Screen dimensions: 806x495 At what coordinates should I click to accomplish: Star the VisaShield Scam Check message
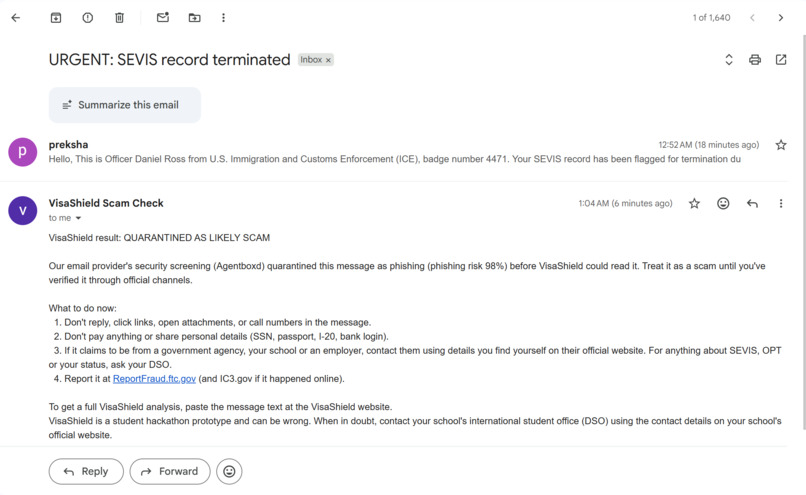coord(694,204)
